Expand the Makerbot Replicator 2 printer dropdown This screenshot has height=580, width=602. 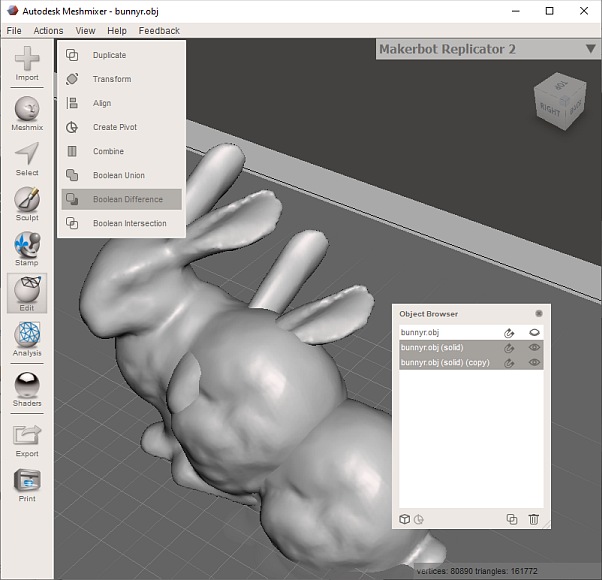pos(590,49)
